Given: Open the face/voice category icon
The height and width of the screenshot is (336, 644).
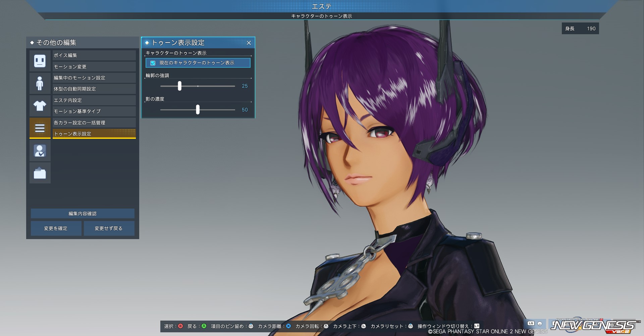Looking at the screenshot, I should pos(40,61).
